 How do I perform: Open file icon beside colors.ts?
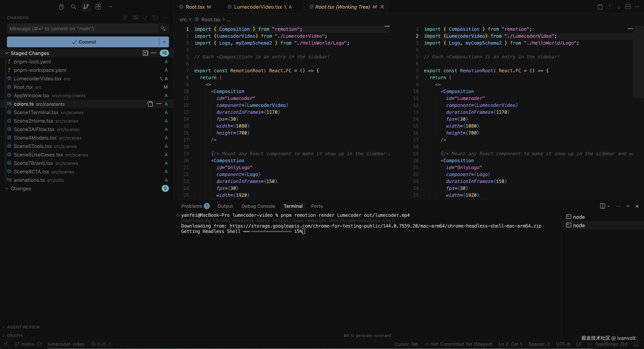(150, 104)
